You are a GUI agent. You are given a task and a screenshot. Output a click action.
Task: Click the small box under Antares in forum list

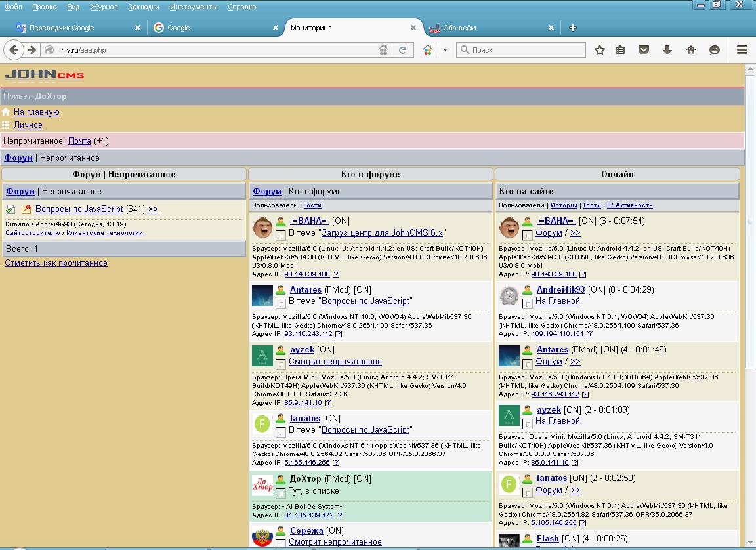click(281, 303)
